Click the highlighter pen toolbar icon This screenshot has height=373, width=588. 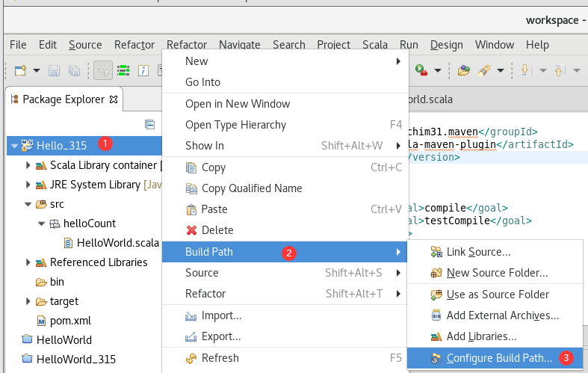tap(484, 70)
